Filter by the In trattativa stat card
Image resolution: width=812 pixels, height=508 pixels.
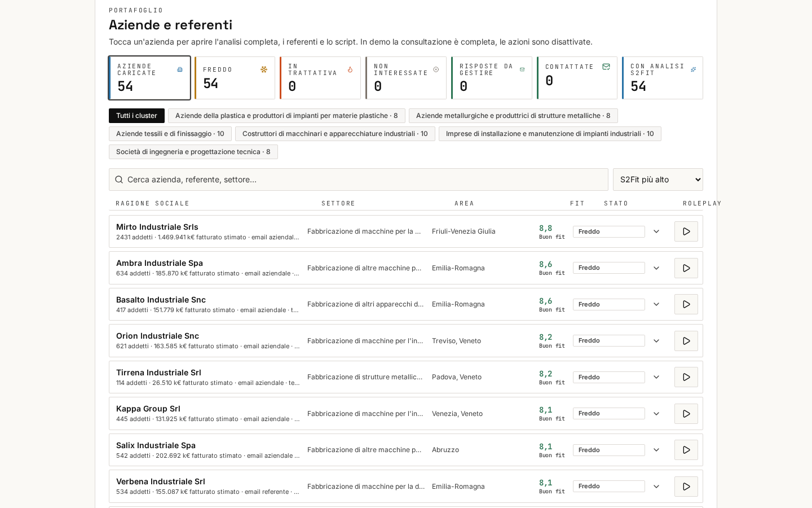320,78
